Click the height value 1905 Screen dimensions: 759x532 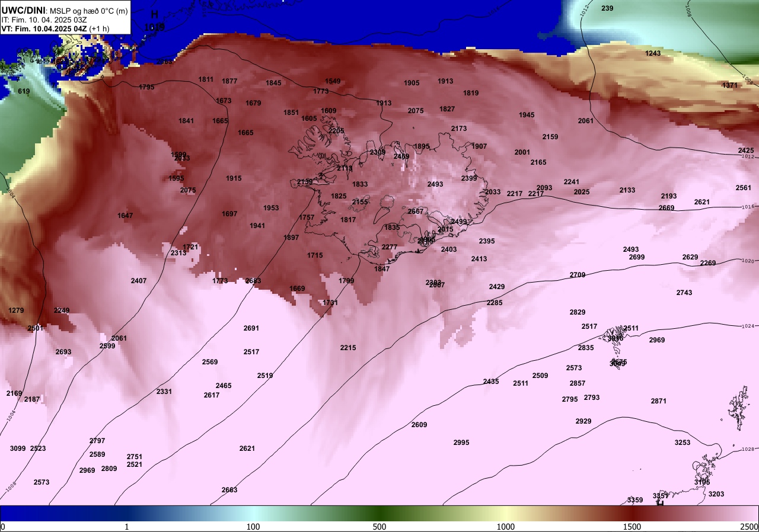(412, 83)
